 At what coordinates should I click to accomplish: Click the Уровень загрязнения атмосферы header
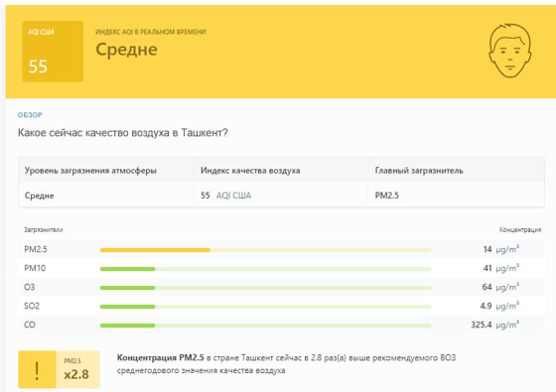tap(90, 171)
